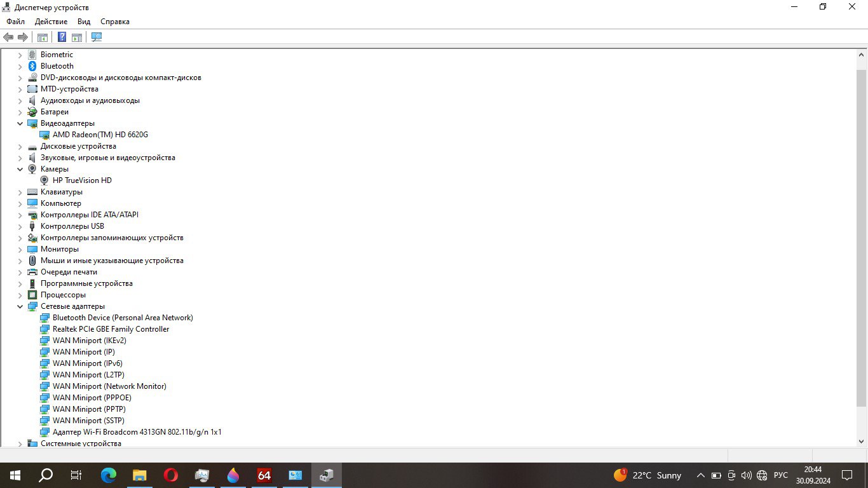Select Программные устройства row
Image resolution: width=868 pixels, height=488 pixels.
[86, 283]
